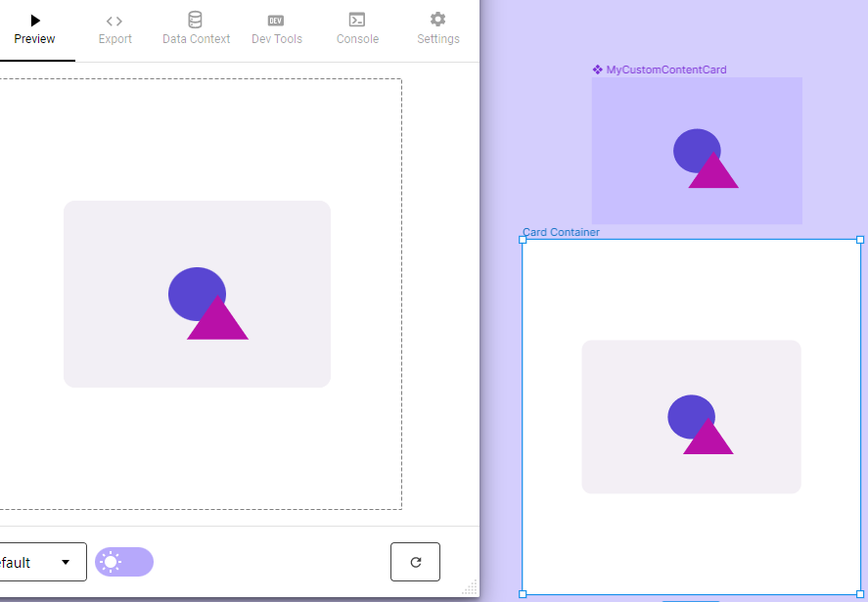
Task: Click the Dev Tools DEV icon
Action: pyautogui.click(x=276, y=20)
